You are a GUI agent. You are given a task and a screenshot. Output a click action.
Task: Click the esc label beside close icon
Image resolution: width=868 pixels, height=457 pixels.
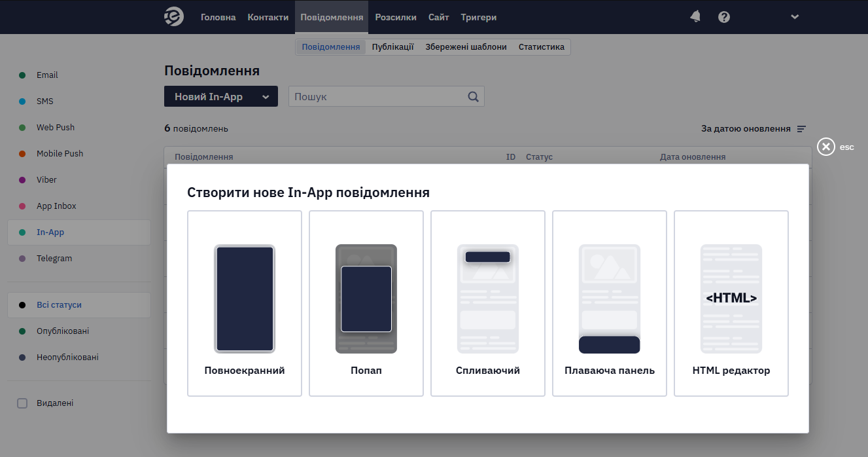coord(847,147)
